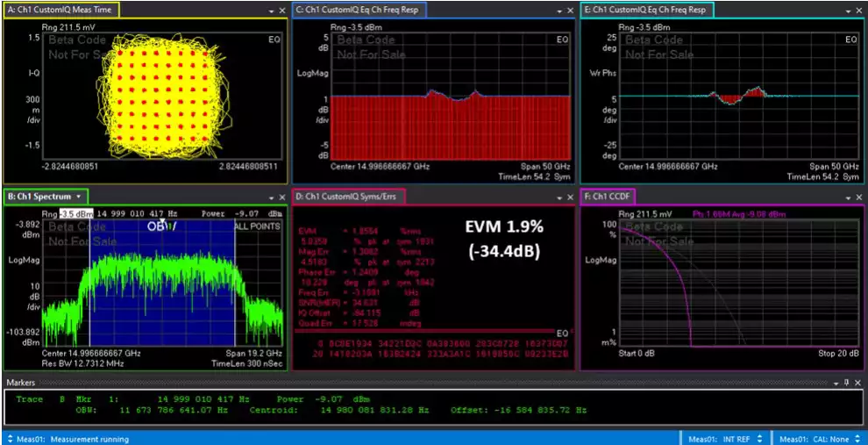
Task: Select the F: Ch1 CCDF trace tab
Action: coord(608,197)
